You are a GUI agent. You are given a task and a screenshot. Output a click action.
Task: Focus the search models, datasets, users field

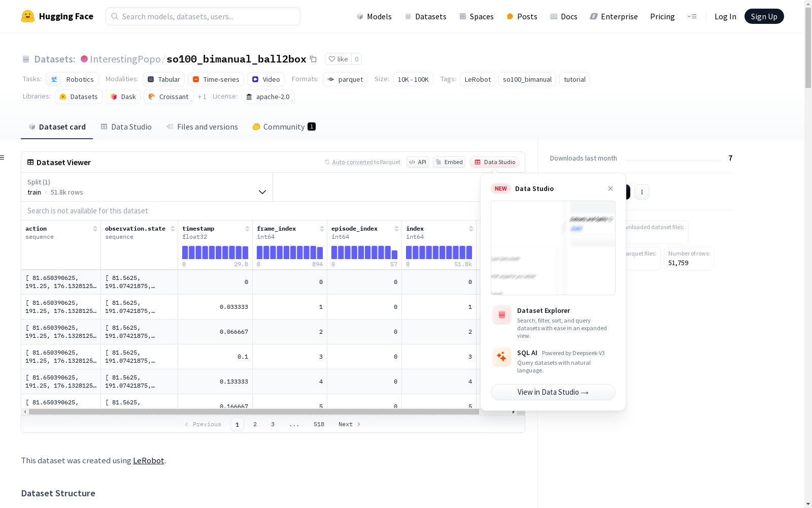click(203, 16)
